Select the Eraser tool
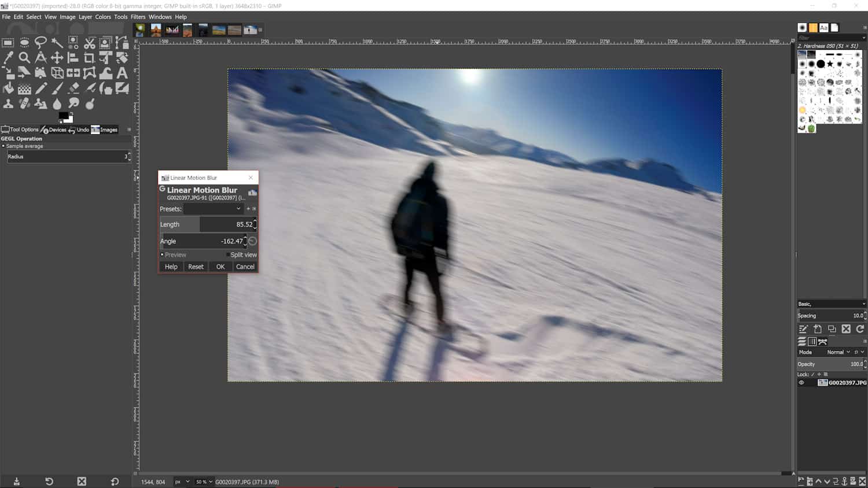Viewport: 868px width, 488px height. (x=73, y=88)
